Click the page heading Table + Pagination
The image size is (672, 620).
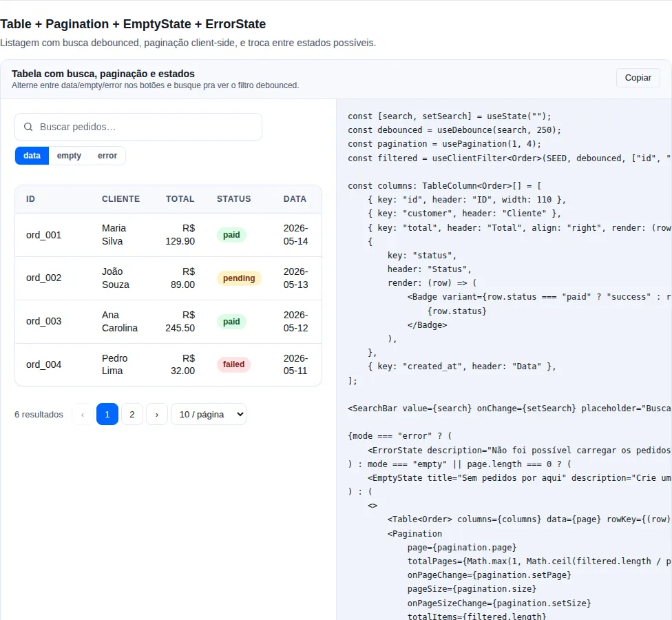(x=133, y=24)
